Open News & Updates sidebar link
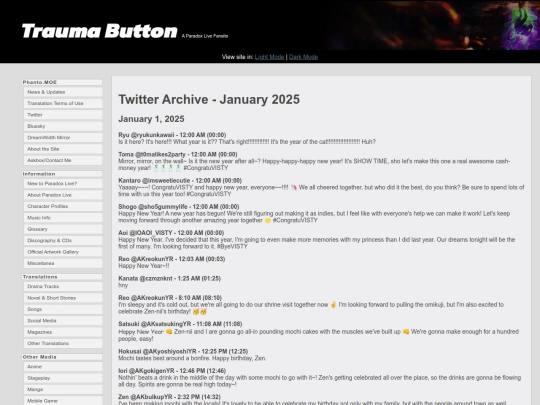Screen dimensions: 540x405 coord(63,92)
